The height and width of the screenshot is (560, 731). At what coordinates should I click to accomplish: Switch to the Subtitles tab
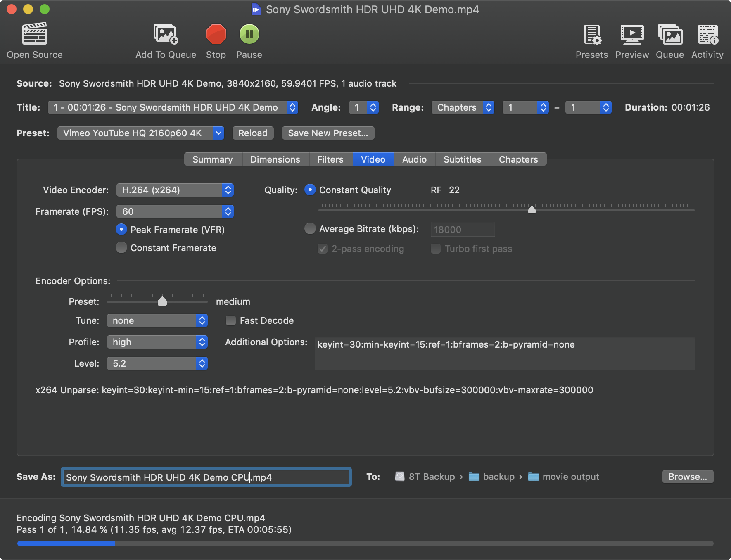coord(463,159)
